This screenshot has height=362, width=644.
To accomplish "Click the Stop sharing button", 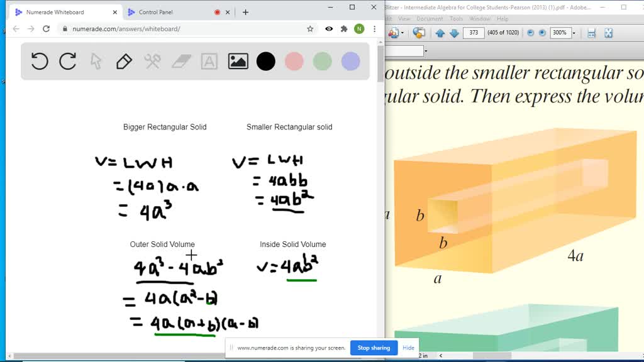I will [374, 348].
